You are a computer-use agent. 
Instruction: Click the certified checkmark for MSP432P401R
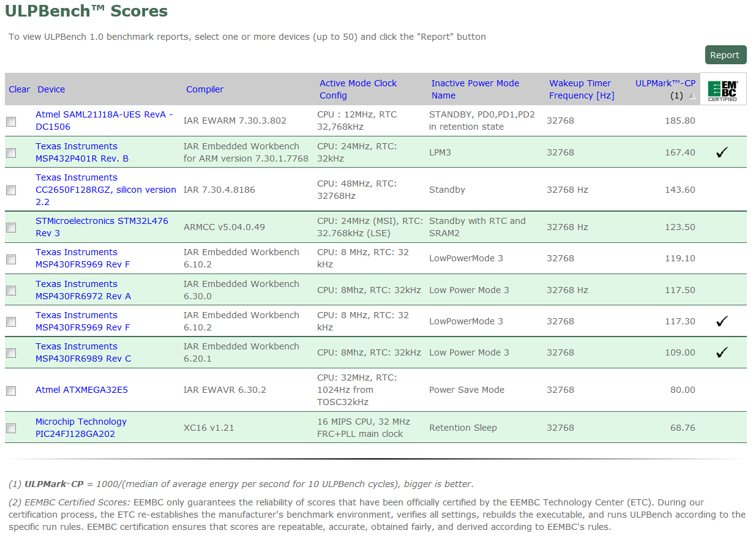click(x=722, y=152)
